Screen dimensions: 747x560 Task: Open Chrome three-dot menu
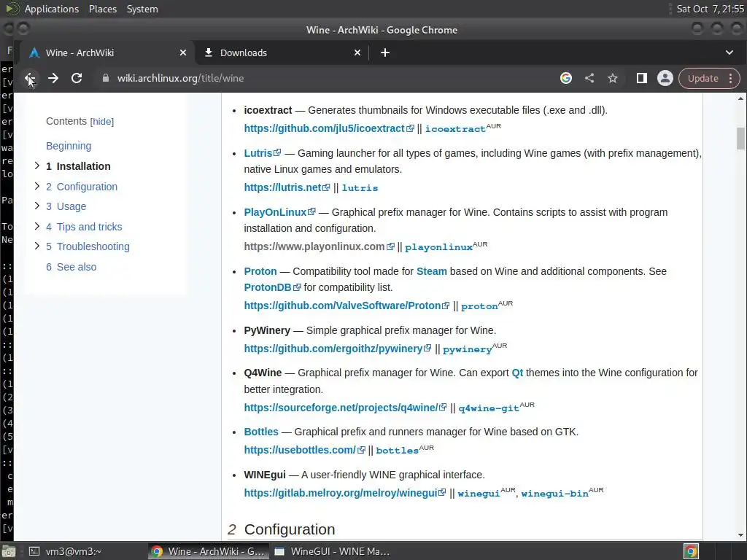point(731,79)
